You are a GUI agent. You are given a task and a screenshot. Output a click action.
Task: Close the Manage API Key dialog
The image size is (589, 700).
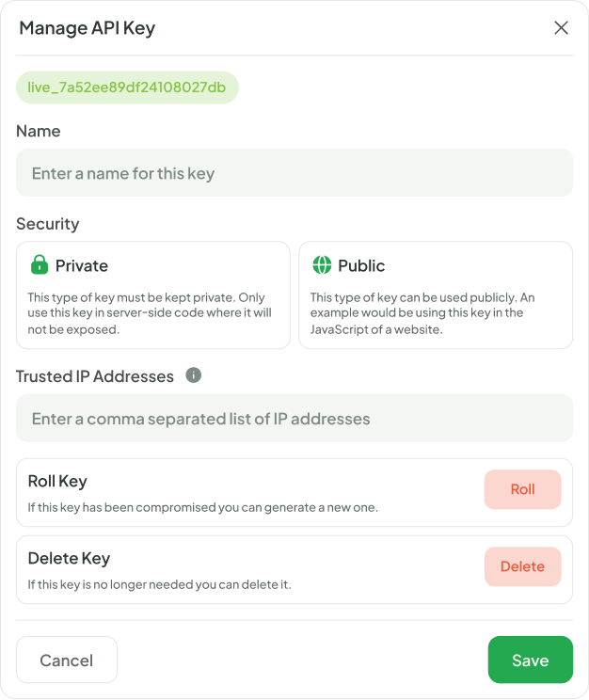[x=562, y=27]
